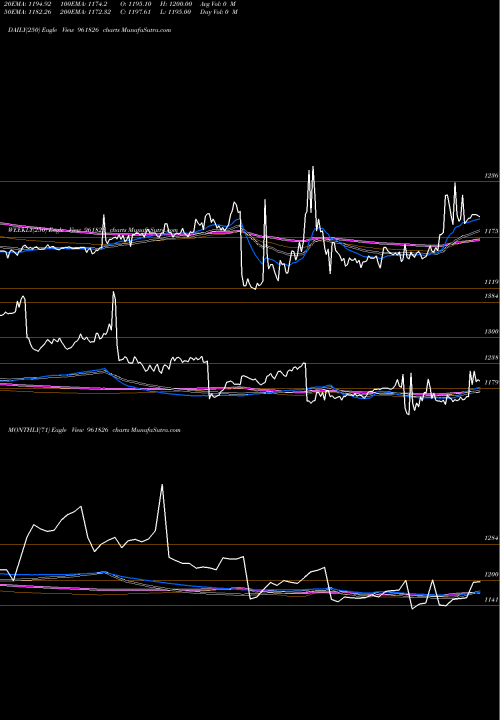Click the 1141 price label on monthly chart

pos(491,600)
